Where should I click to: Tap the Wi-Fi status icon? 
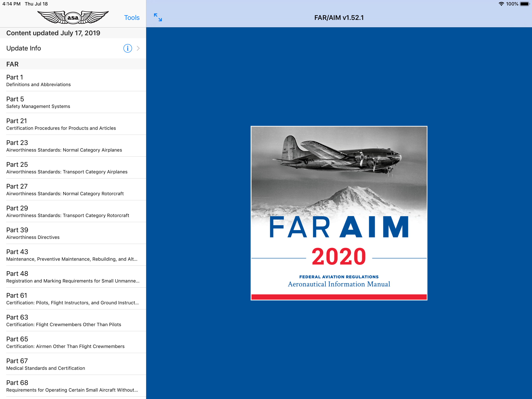point(501,4)
